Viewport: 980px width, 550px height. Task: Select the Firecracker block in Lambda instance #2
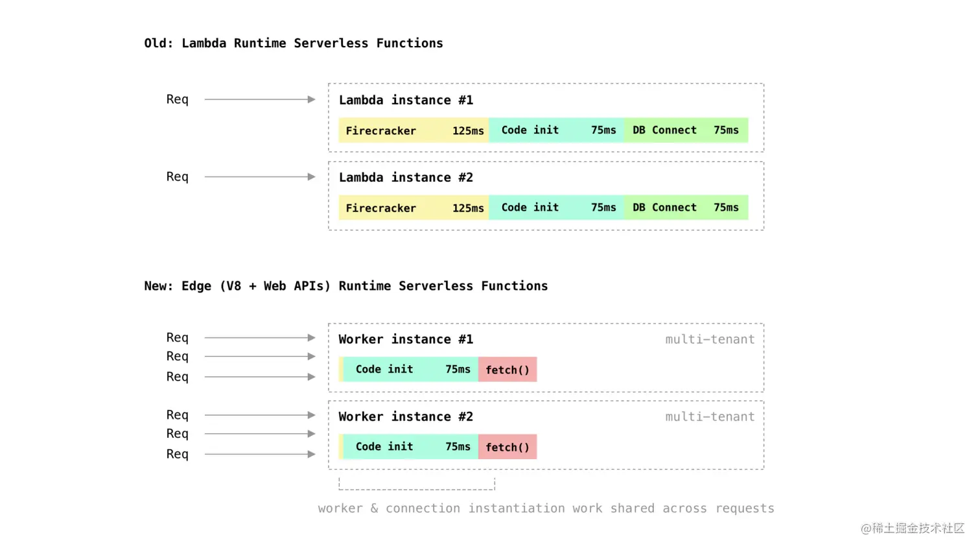point(414,208)
